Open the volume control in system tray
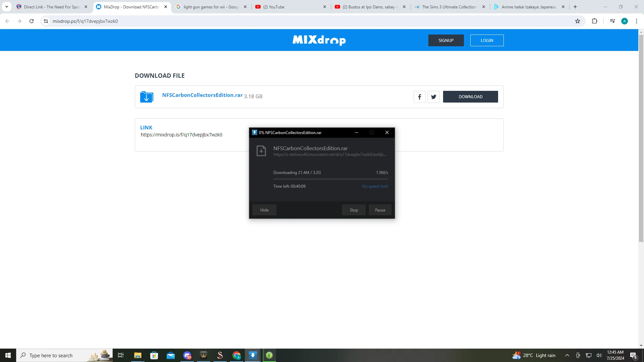 pyautogui.click(x=599, y=355)
